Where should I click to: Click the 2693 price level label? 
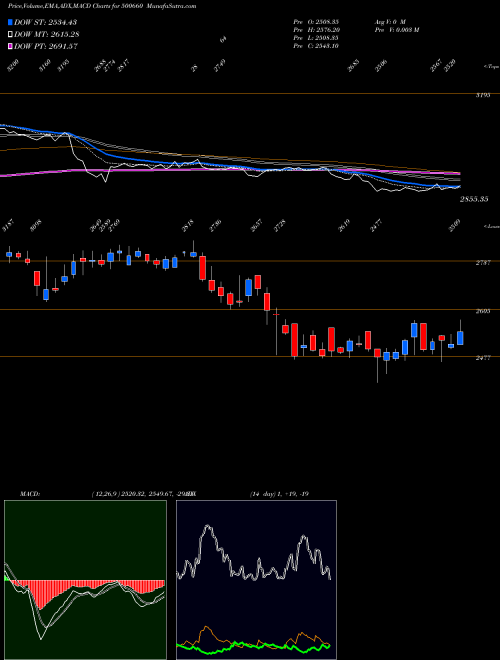483,311
